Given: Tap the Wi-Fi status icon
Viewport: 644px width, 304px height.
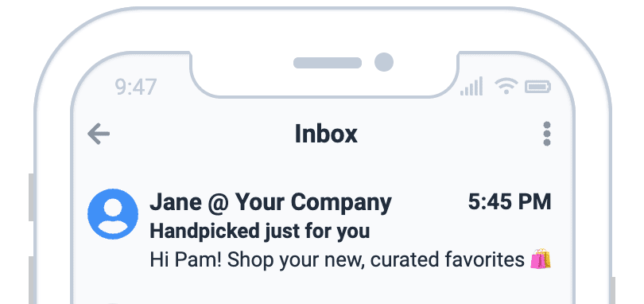Looking at the screenshot, I should click(x=506, y=87).
